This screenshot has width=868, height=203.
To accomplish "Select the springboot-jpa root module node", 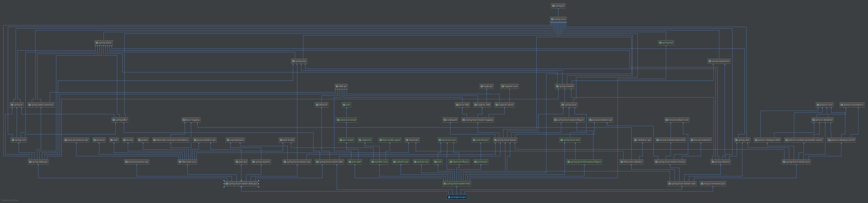I will tap(457, 197).
